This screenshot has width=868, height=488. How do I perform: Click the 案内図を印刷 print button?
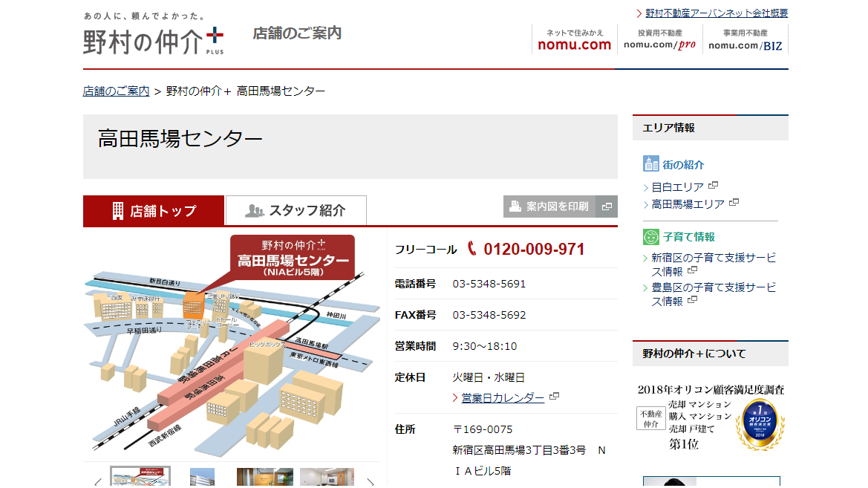point(560,206)
